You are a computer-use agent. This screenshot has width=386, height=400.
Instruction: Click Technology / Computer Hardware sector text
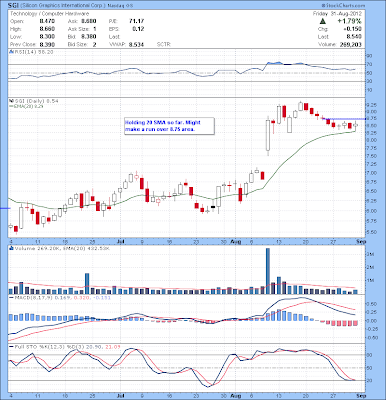[x=50, y=14]
